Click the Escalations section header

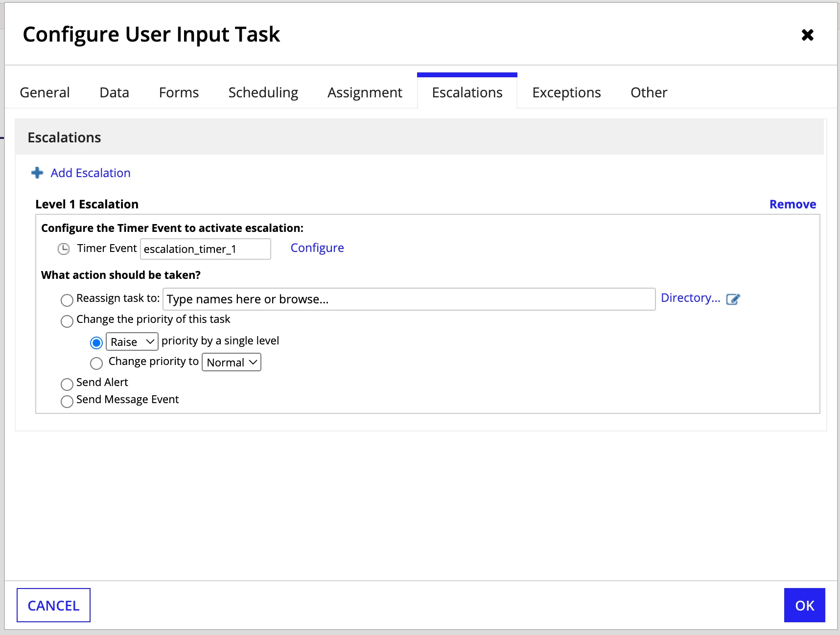[x=420, y=137]
